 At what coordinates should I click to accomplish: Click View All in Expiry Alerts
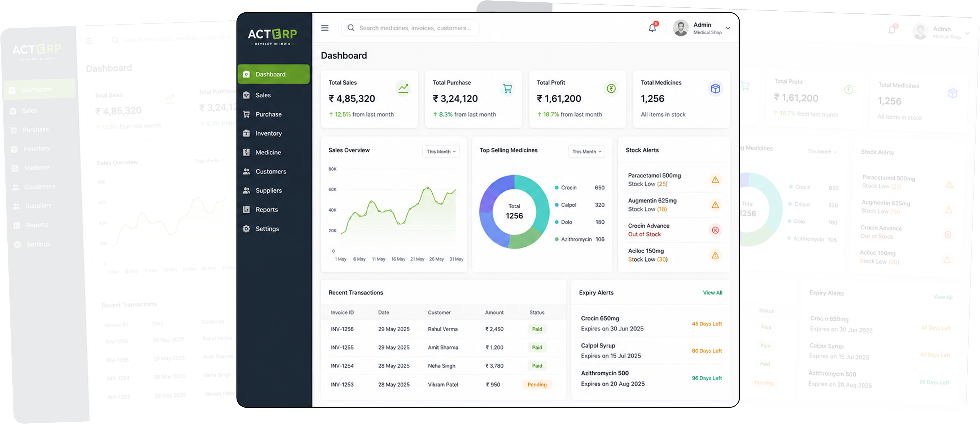(x=712, y=293)
